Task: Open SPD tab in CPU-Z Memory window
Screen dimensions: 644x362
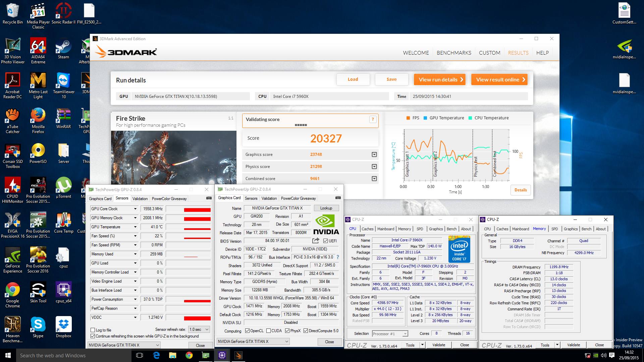Action: click(555, 229)
